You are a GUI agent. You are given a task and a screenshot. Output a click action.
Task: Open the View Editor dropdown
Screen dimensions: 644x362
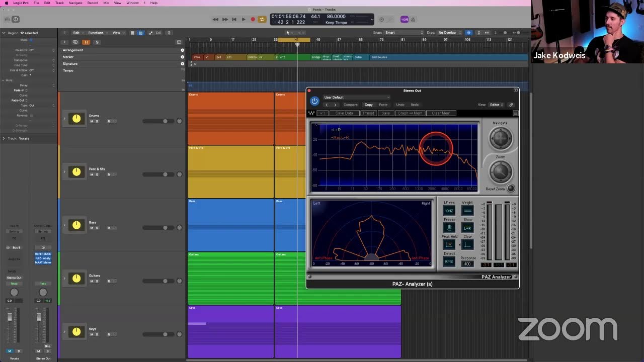pyautogui.click(x=497, y=105)
